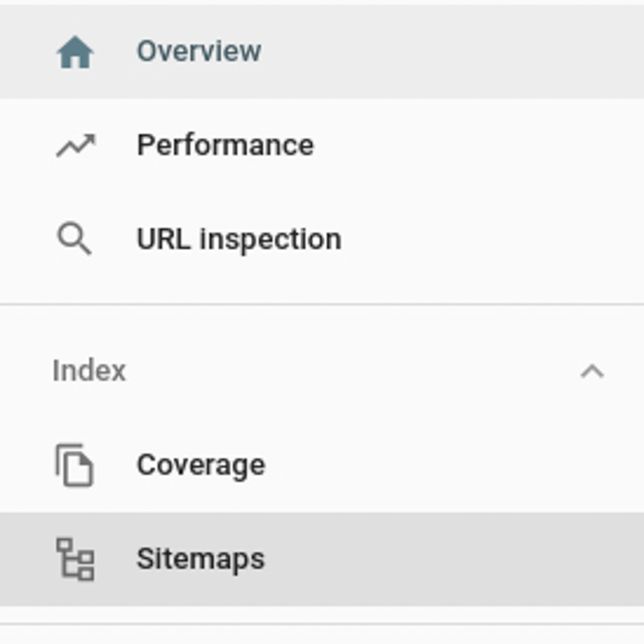Click Index header space between label and chevron
644x644 pixels.
[347, 371]
